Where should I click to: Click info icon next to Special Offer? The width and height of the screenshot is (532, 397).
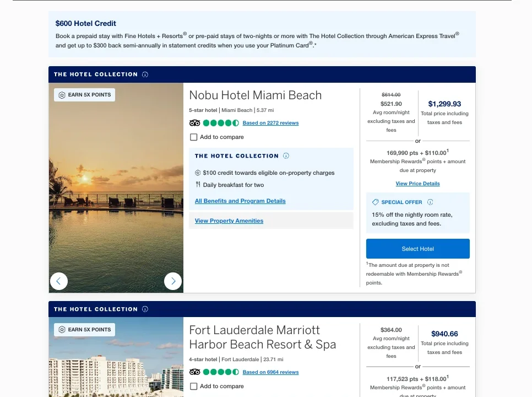pyautogui.click(x=430, y=202)
